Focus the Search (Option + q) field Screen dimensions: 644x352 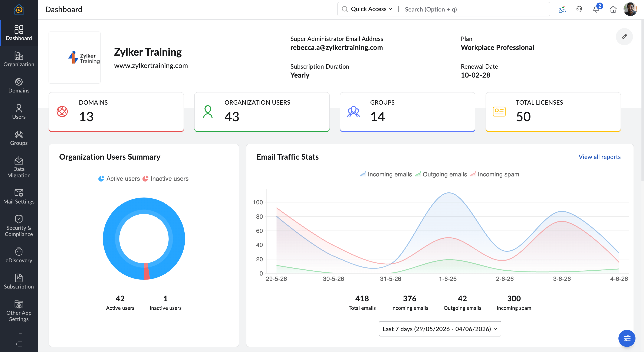pos(475,9)
